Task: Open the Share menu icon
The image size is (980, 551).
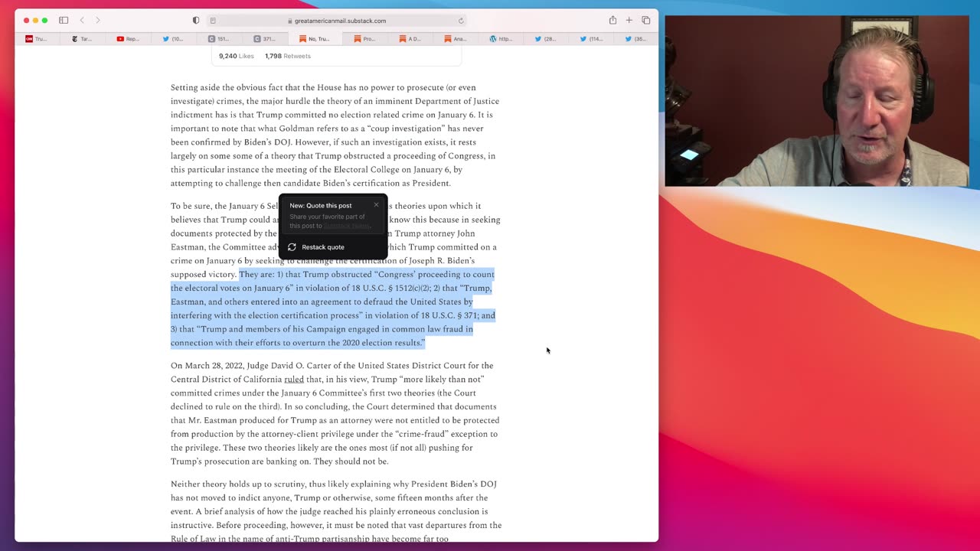Action: (x=612, y=20)
